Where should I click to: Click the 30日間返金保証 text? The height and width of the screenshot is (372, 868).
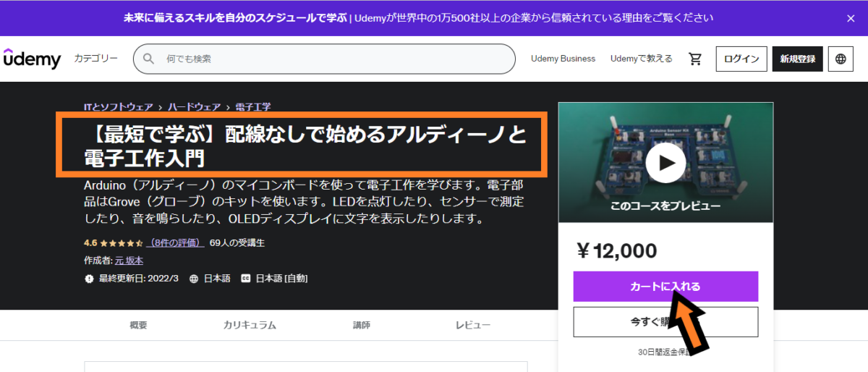click(x=665, y=354)
